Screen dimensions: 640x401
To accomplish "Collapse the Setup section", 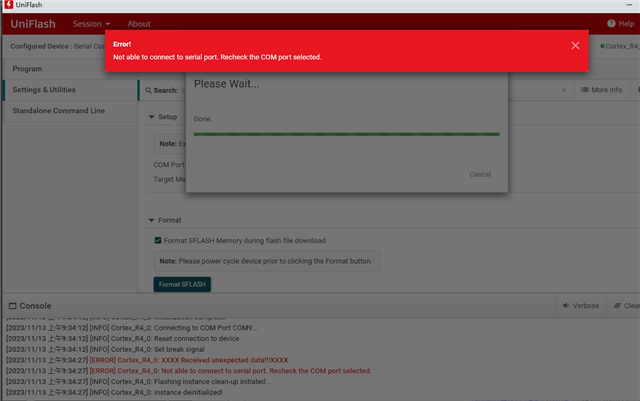I will (151, 117).
